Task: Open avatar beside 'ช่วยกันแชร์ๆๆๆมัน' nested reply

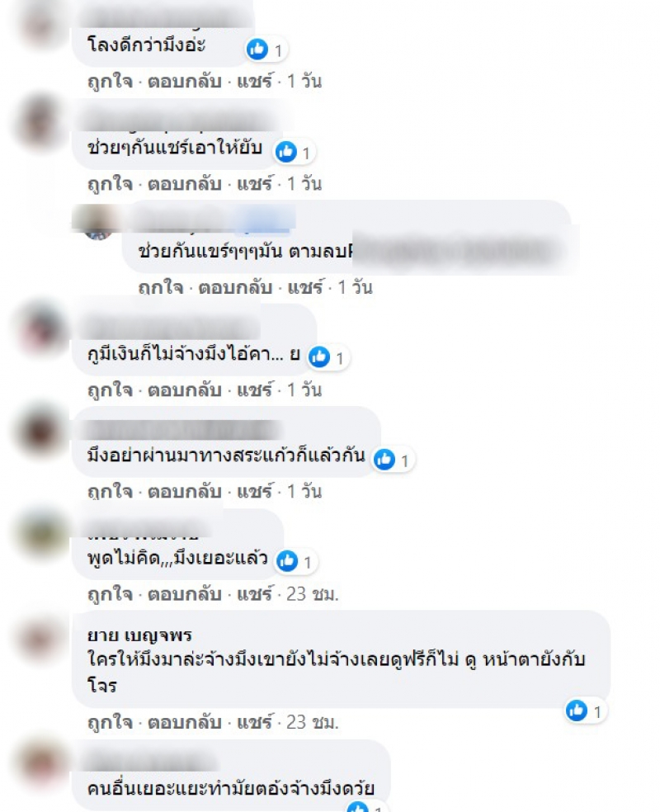Action: coord(97,224)
